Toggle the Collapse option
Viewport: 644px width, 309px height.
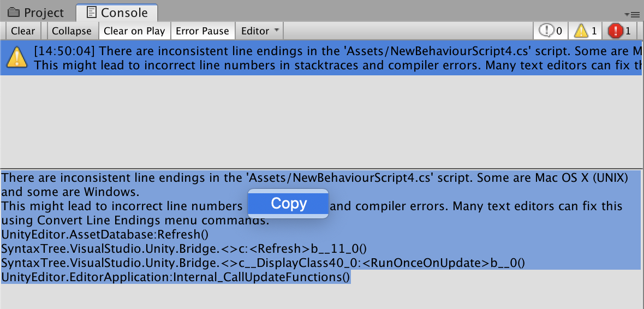(72, 31)
